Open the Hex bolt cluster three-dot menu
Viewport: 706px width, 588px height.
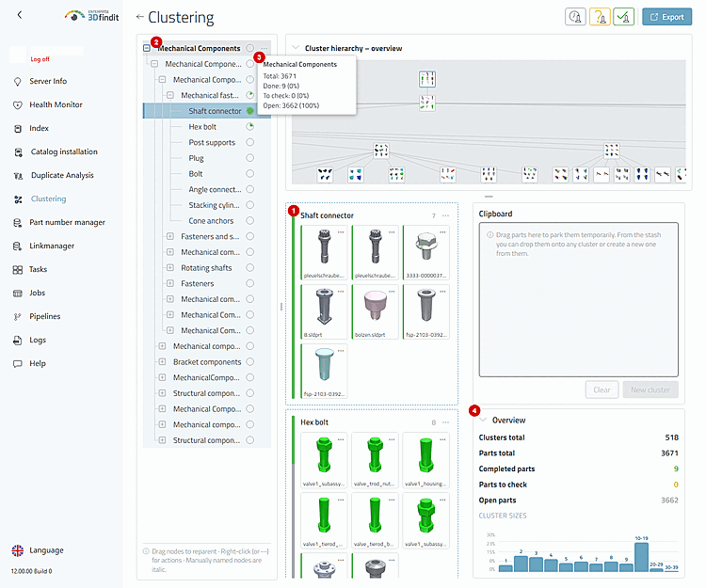point(445,422)
